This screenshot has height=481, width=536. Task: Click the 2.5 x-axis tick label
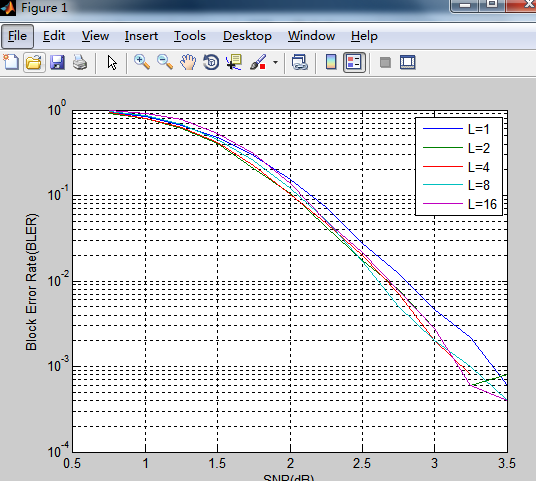pos(362,464)
